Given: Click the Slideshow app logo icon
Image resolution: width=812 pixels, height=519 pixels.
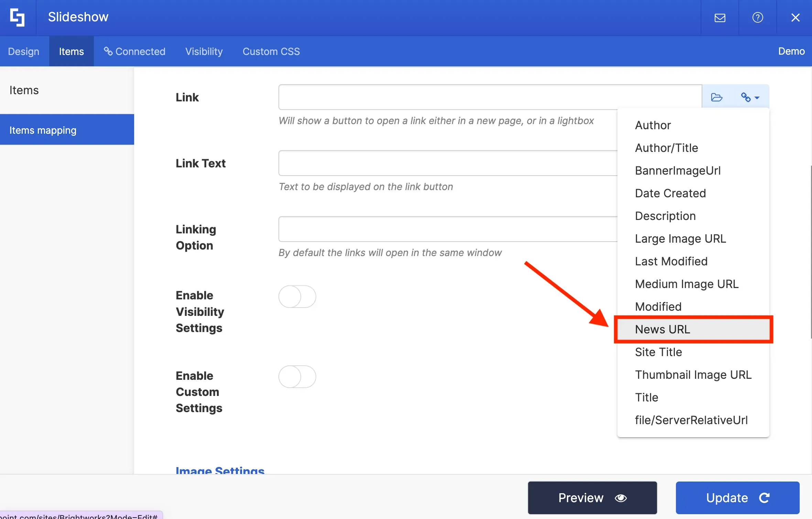Looking at the screenshot, I should [17, 17].
